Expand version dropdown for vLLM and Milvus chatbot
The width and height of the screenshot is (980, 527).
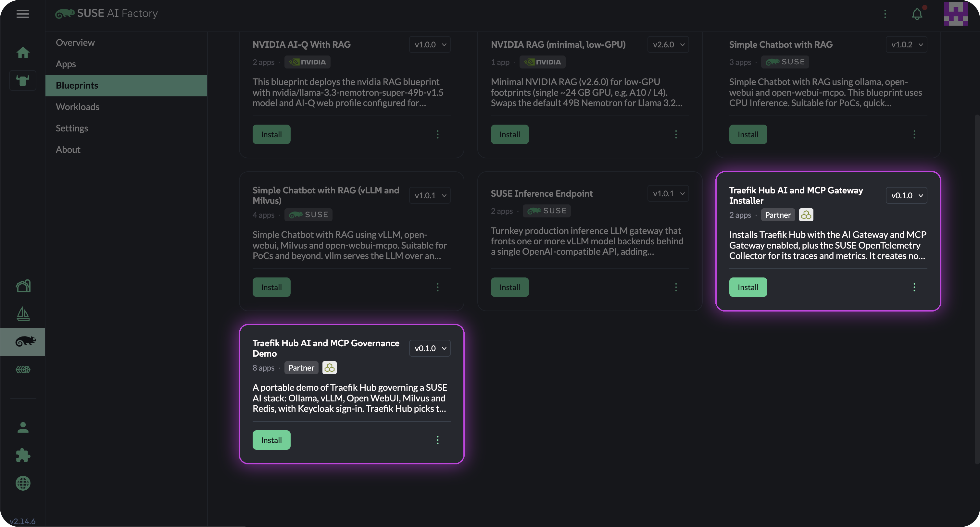pyautogui.click(x=430, y=195)
